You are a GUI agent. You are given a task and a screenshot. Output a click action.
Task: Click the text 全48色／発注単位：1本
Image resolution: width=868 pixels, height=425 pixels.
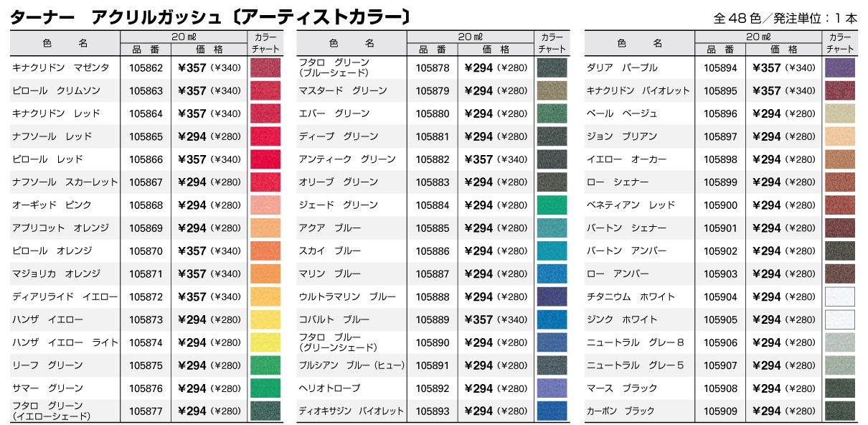click(x=786, y=18)
